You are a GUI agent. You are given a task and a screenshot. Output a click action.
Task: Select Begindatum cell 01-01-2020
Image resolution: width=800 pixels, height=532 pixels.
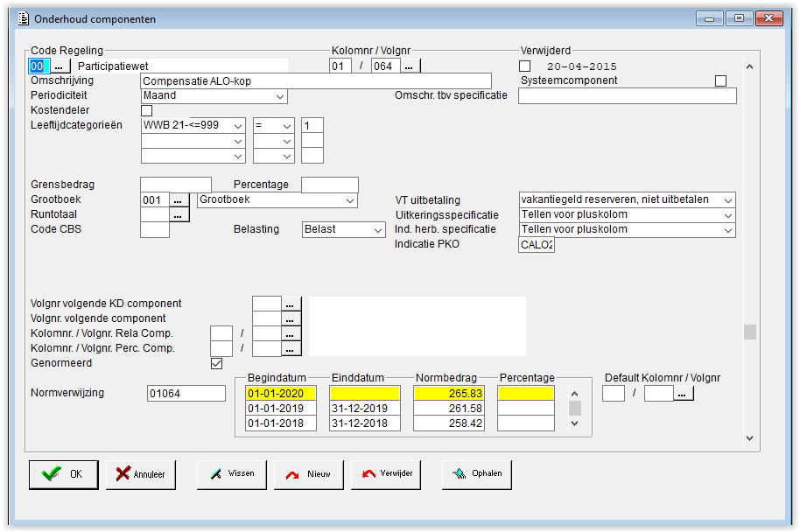tap(281, 393)
